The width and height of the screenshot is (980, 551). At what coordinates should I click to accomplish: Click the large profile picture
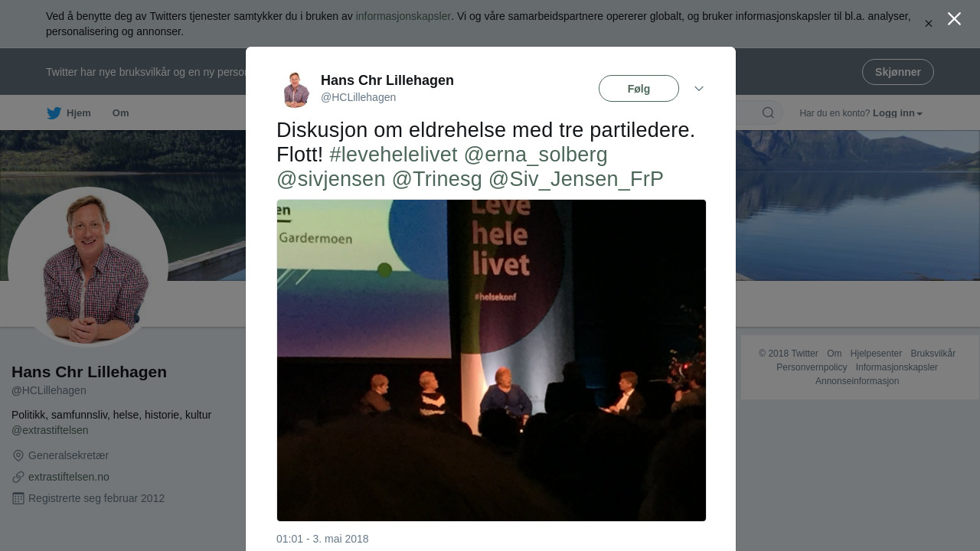point(88,267)
